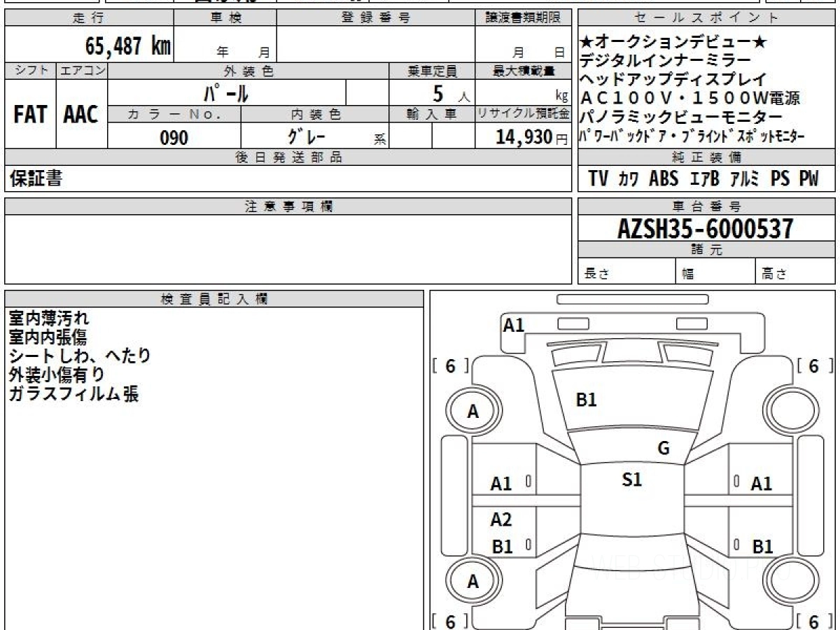Image resolution: width=840 pixels, height=630 pixels.
Task: Click the color number 090
Action: [174, 138]
